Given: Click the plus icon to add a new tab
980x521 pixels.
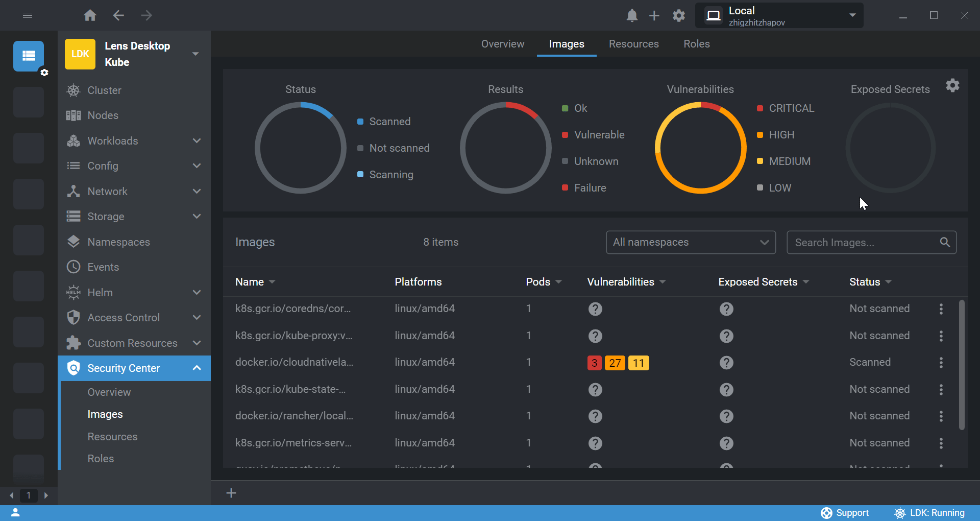Looking at the screenshot, I should (654, 15).
